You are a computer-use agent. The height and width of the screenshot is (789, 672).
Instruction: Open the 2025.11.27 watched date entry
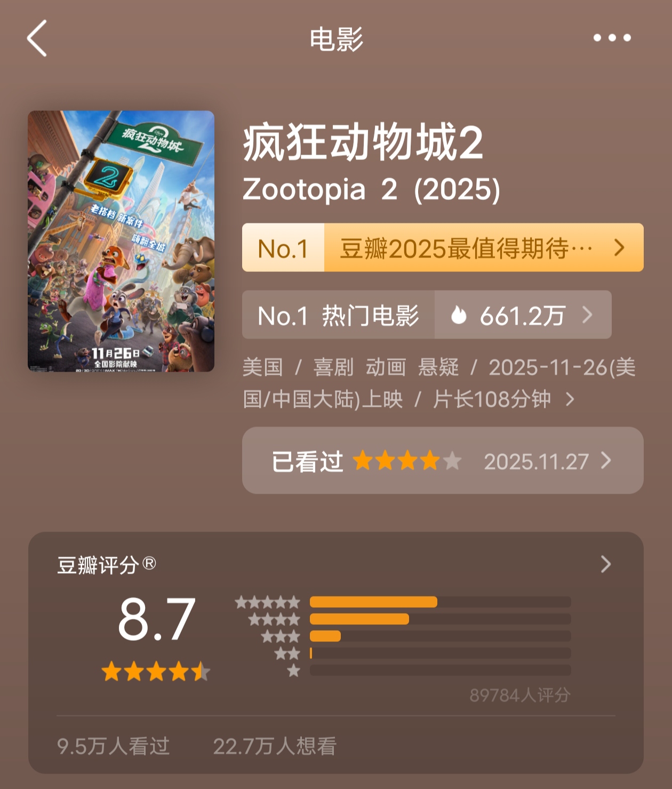click(x=536, y=461)
